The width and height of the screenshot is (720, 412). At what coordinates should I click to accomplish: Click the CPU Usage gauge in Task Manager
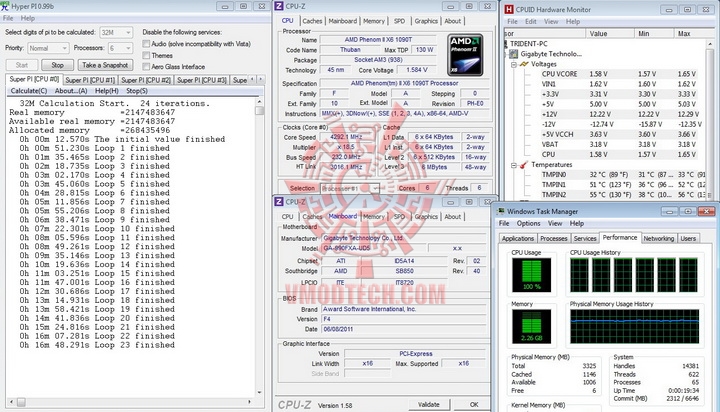click(531, 275)
